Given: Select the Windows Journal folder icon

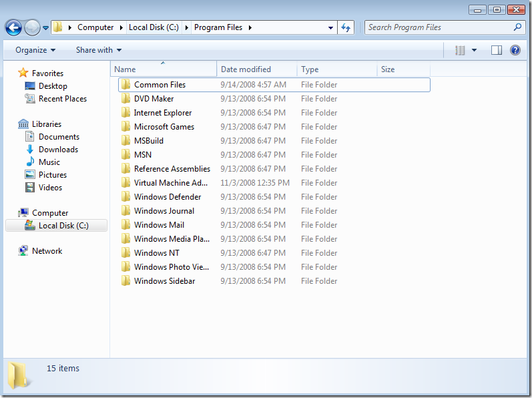Looking at the screenshot, I should (x=125, y=211).
